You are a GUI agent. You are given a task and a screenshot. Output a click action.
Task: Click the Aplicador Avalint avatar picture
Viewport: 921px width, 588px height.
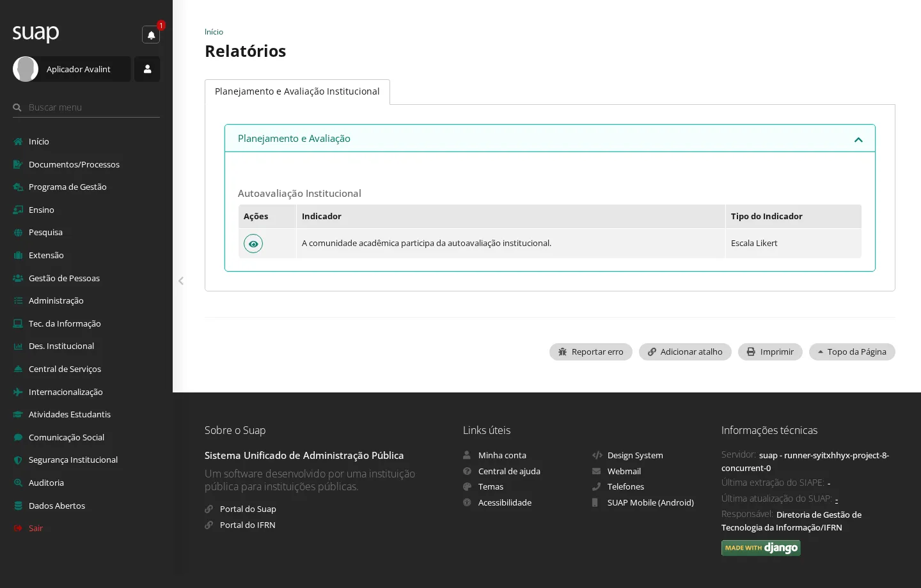click(x=26, y=69)
